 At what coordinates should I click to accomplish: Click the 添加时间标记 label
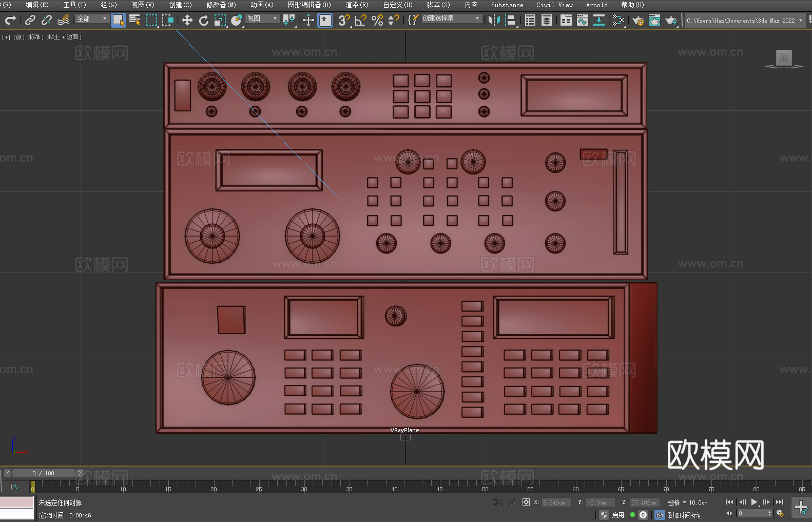684,515
